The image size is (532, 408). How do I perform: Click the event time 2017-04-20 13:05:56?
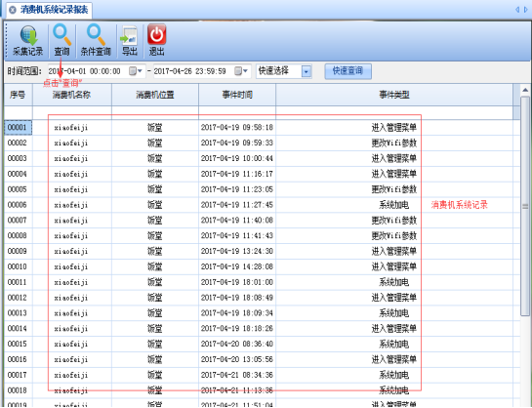coord(237,359)
